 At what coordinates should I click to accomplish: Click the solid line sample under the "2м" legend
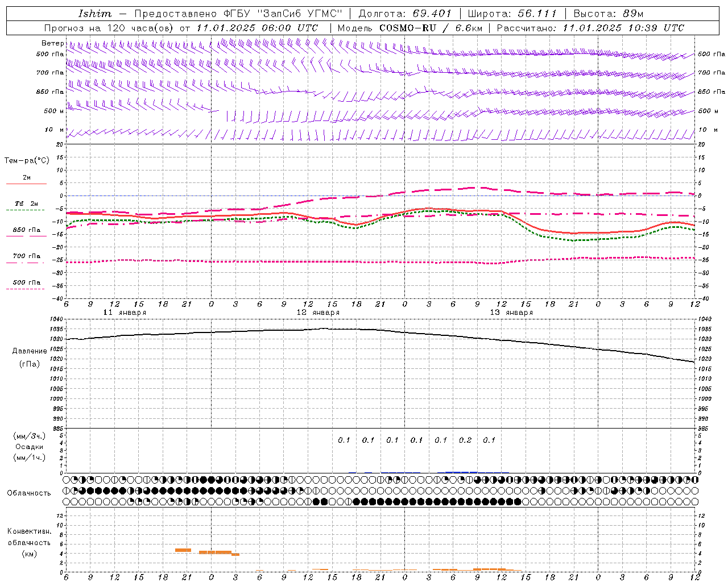26,184
